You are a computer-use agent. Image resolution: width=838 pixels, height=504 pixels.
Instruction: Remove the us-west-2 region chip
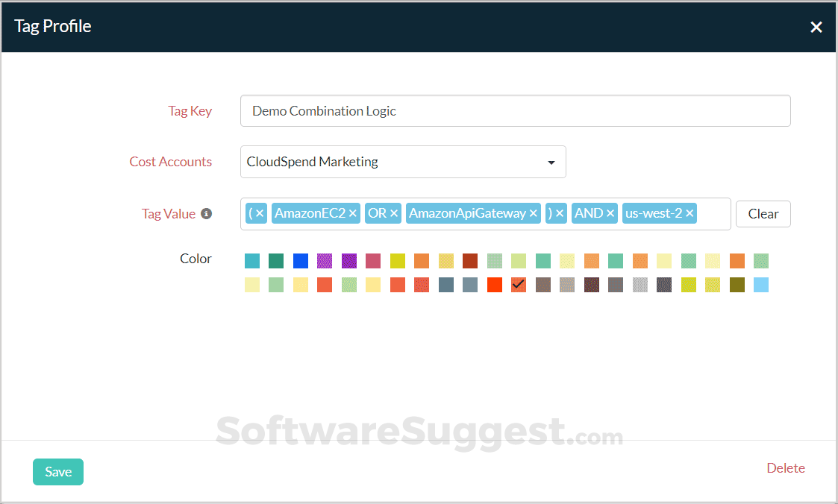click(689, 212)
